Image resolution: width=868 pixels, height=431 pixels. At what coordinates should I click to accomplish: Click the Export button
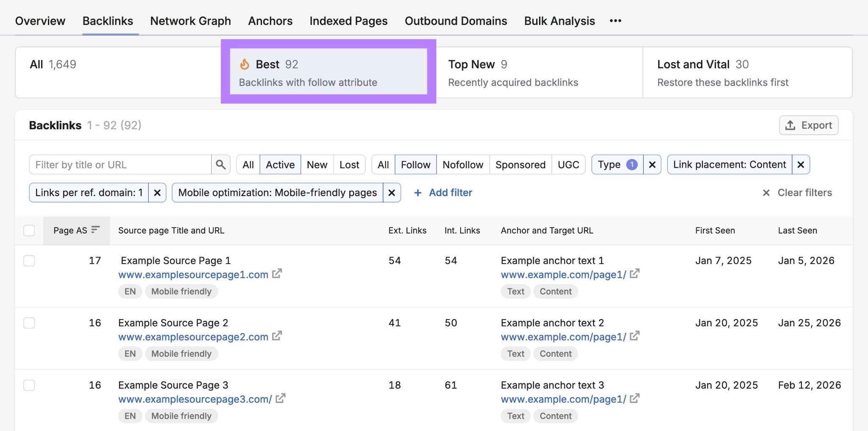809,125
